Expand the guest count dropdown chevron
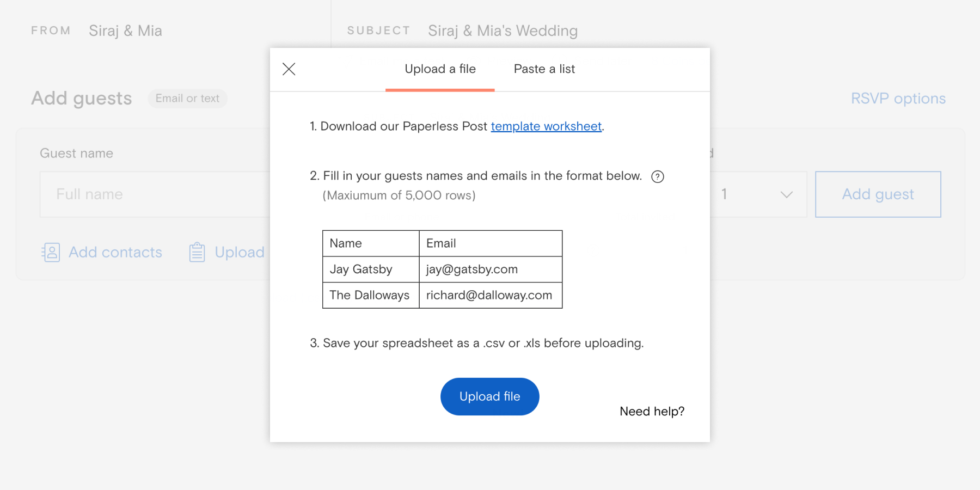This screenshot has width=980, height=490. (x=786, y=194)
